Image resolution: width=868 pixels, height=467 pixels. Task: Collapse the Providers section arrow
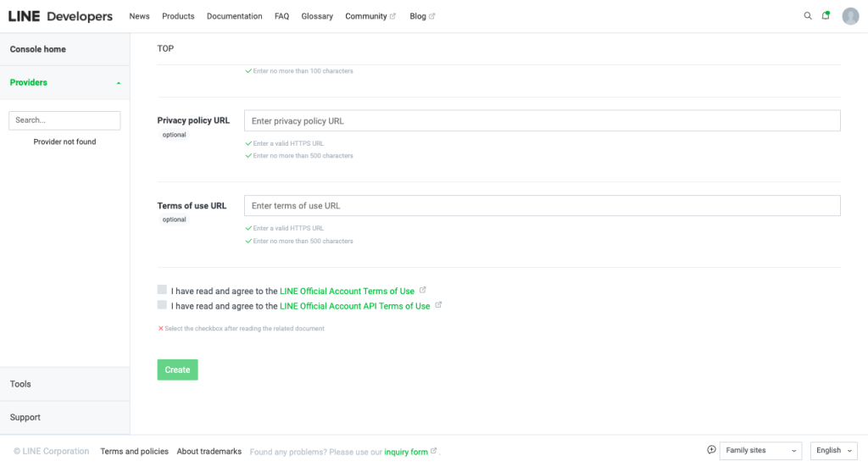pyautogui.click(x=118, y=83)
